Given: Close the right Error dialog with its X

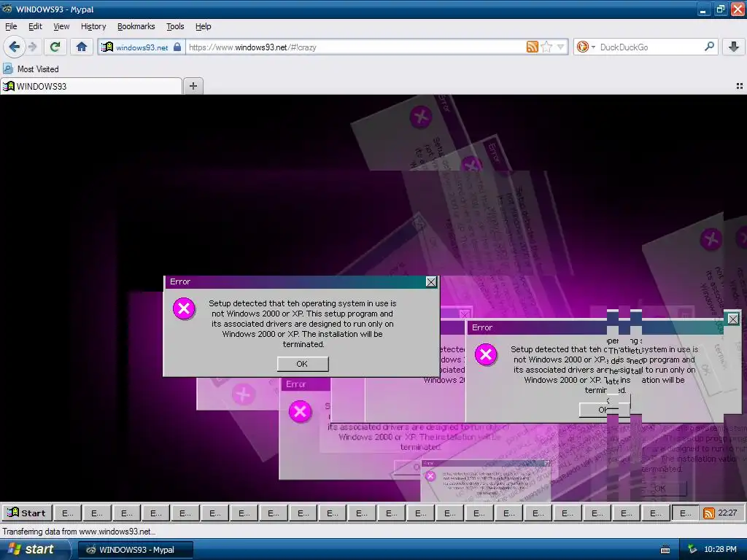Looking at the screenshot, I should click(733, 319).
